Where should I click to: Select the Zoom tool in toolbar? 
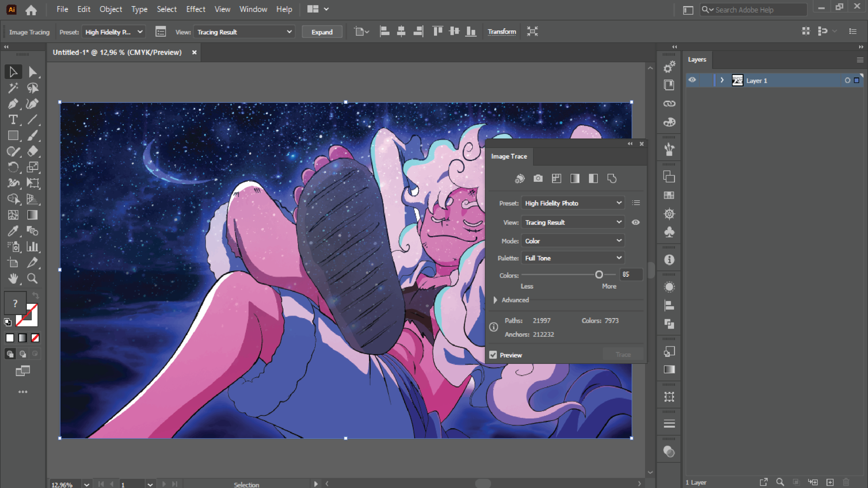(33, 278)
